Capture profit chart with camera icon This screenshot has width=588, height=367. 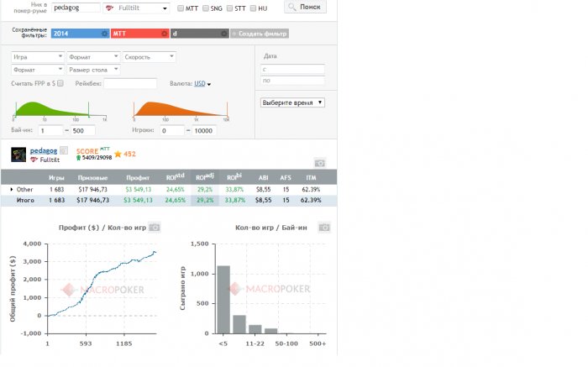pos(155,228)
